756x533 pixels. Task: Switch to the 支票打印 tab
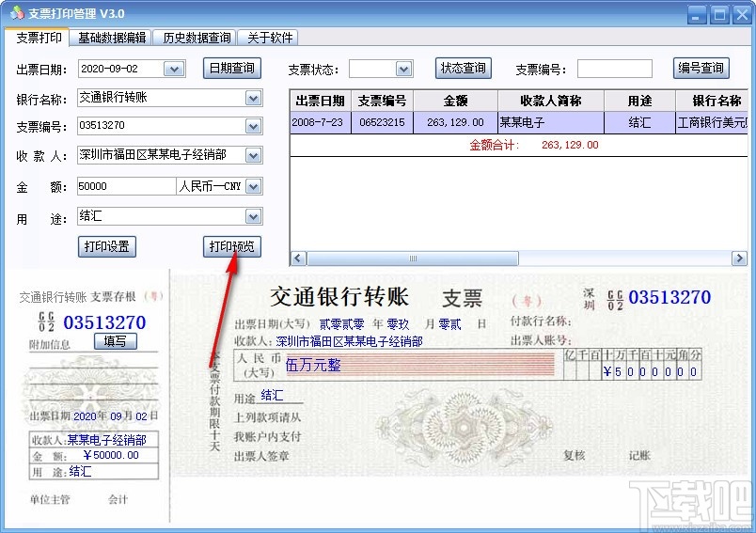point(39,38)
